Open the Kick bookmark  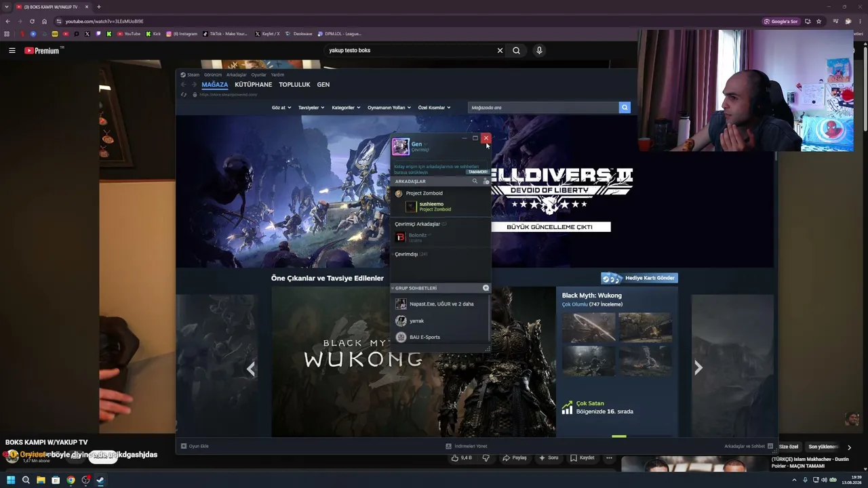[x=154, y=34]
